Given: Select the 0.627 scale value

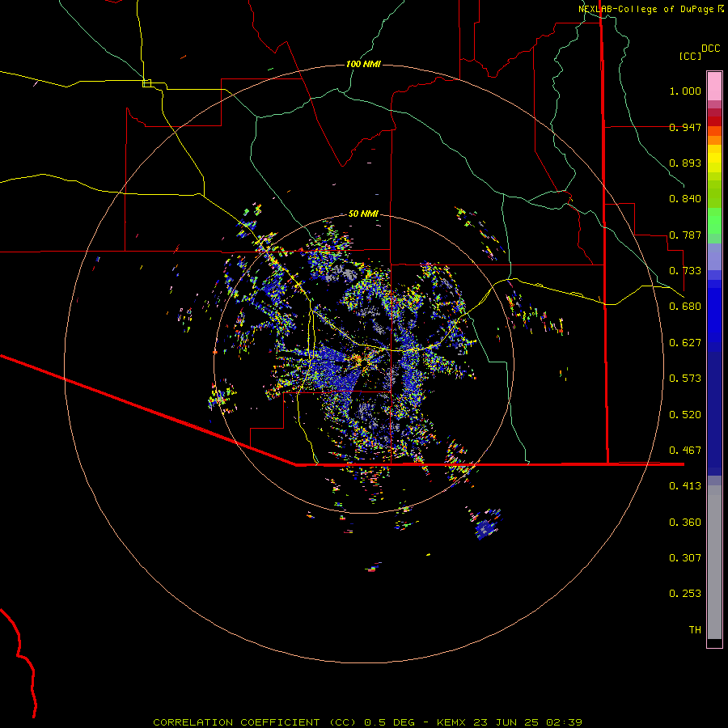Looking at the screenshot, I should 685,343.
